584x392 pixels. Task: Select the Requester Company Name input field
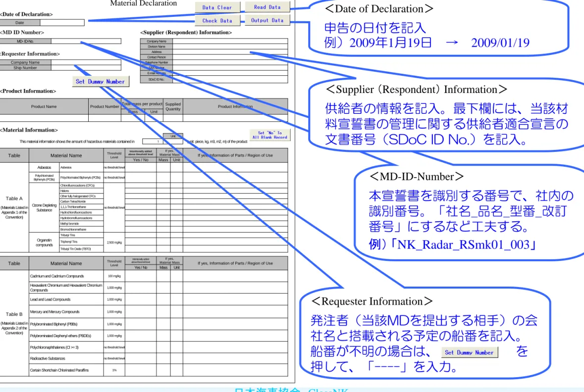click(x=86, y=62)
